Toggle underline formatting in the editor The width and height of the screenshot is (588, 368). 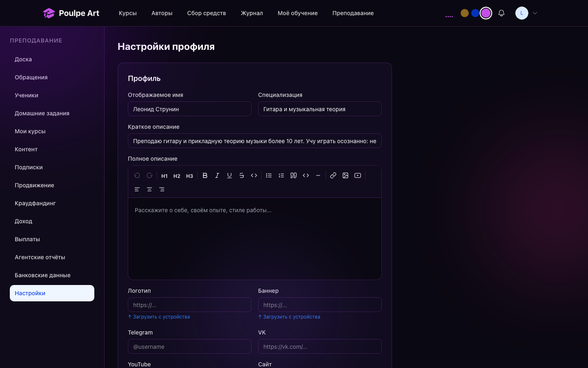pos(229,175)
